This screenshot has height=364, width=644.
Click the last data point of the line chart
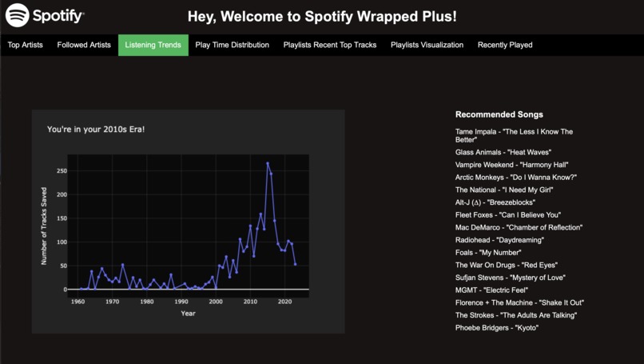(x=295, y=264)
